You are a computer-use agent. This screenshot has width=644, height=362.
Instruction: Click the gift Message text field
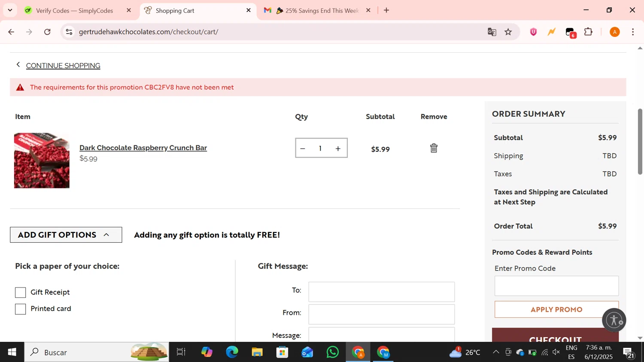pos(381,335)
